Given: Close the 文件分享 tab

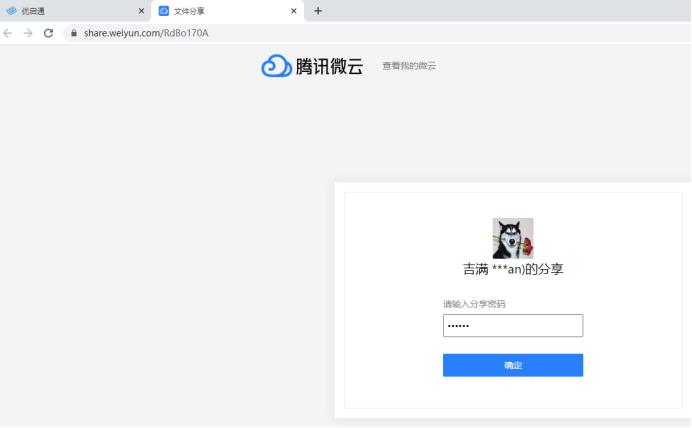Looking at the screenshot, I should 294,11.
